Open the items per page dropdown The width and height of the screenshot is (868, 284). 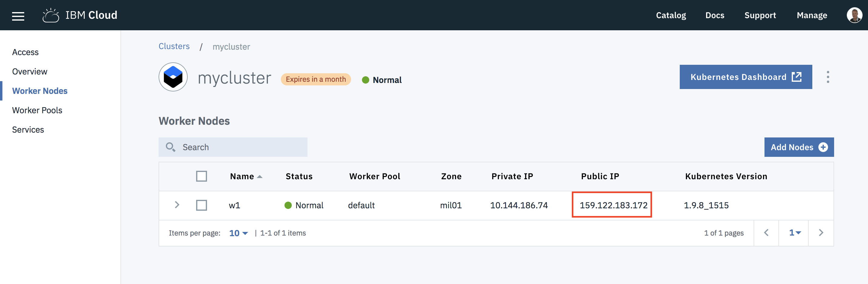(x=238, y=233)
